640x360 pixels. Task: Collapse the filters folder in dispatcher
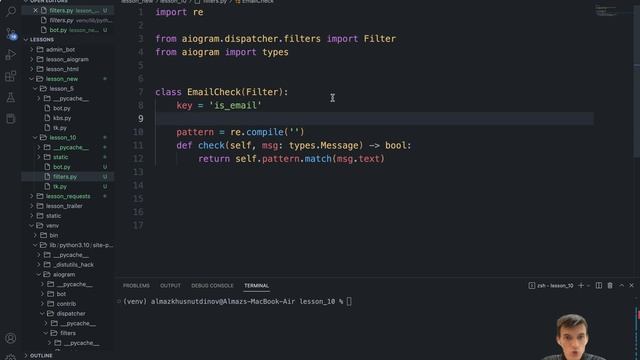68,333
